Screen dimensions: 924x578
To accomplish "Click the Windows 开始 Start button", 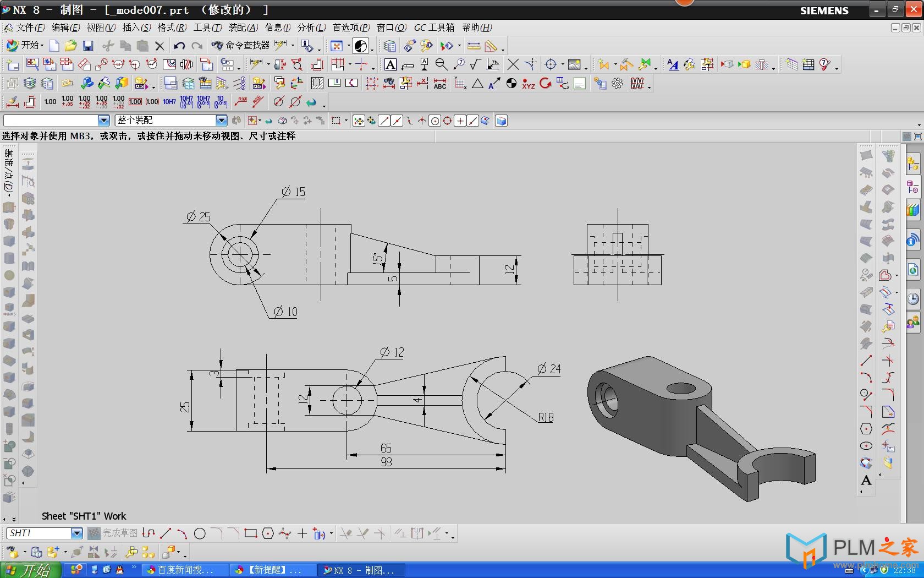I will point(31,570).
